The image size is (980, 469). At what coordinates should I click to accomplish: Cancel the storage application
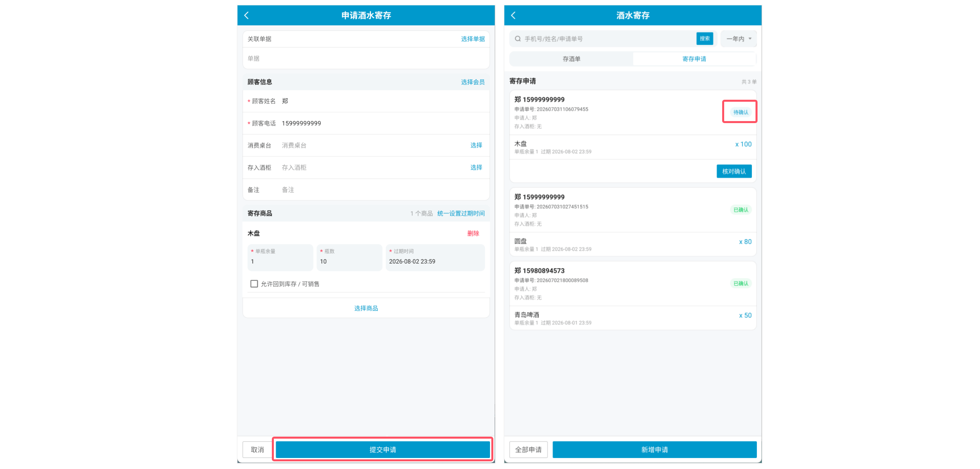[x=257, y=450]
